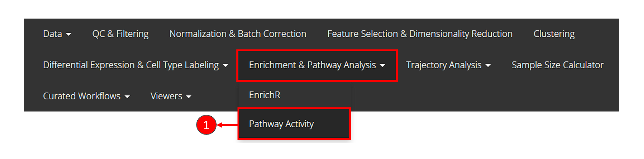Switch to the Clustering tab
Screen dimensions: 644x159
pos(554,34)
